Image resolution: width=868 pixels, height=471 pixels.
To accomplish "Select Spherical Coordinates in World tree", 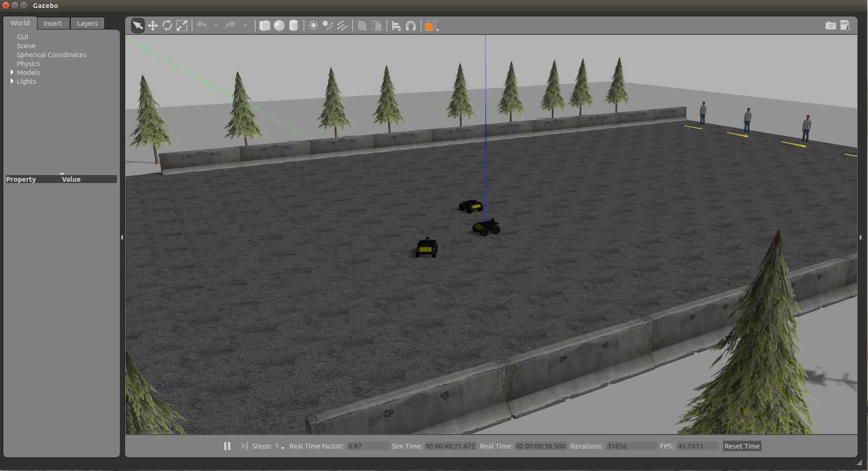I will (x=51, y=55).
